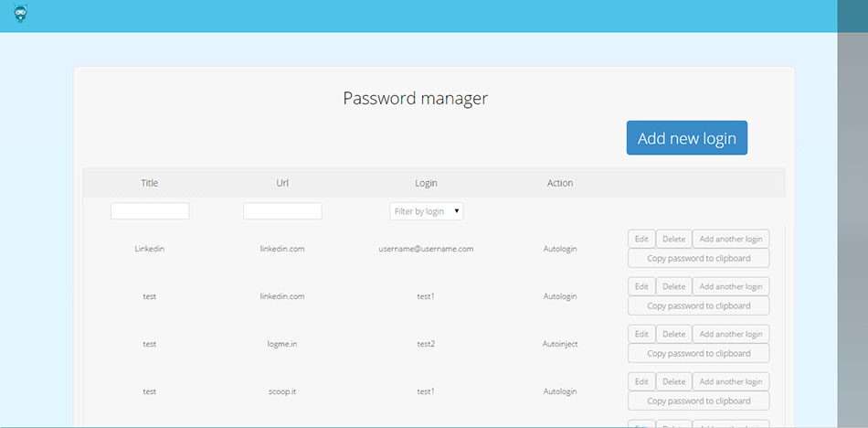Viewport: 868px width, 428px height.
Task: Open the Filter by login dropdown
Action: (426, 211)
